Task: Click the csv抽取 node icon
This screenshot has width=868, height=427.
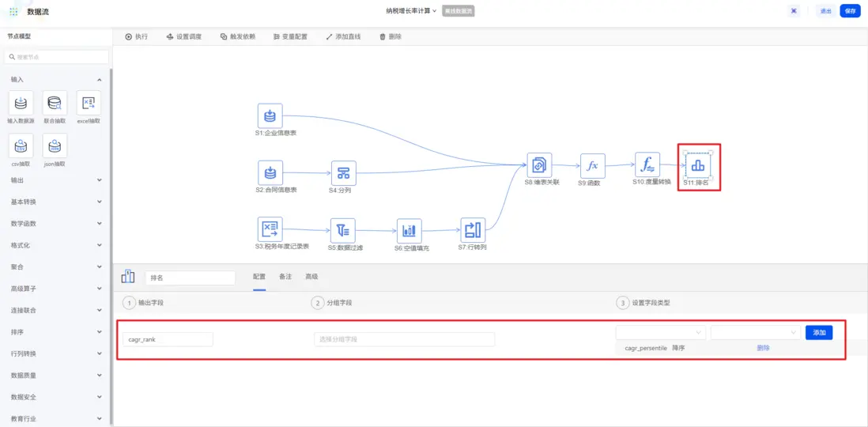Action: point(21,145)
